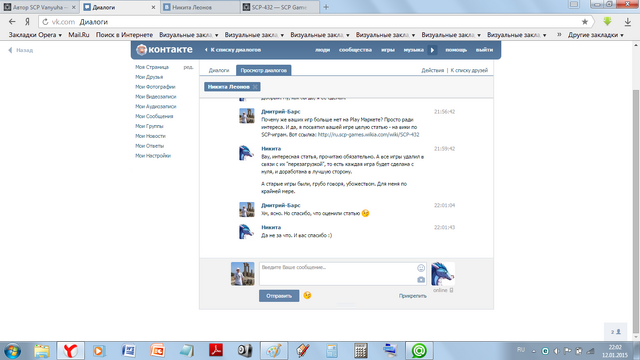Open the scp-games wikia link
The image size is (640, 360).
point(368,134)
